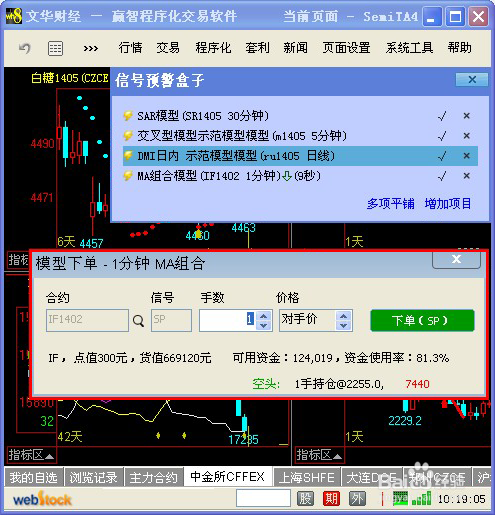Close the 信号预警盒子 panel
495x515 pixels.
click(x=472, y=80)
